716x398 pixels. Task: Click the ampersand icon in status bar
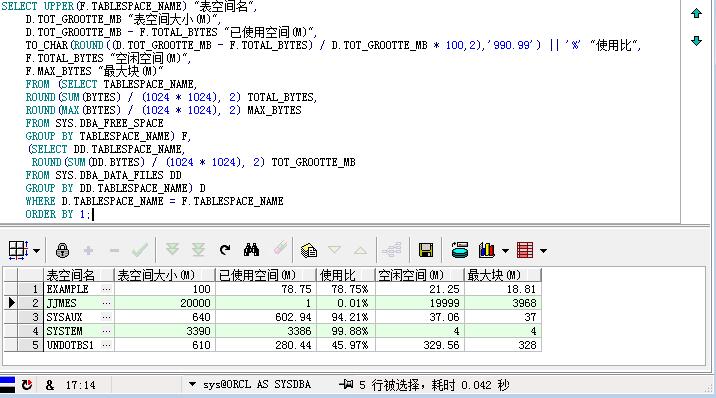coord(50,385)
